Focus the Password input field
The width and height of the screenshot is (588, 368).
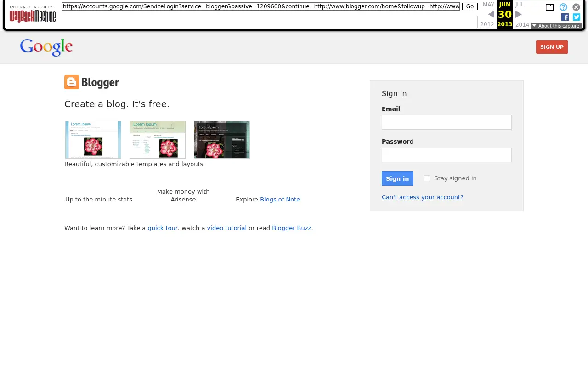(x=447, y=155)
